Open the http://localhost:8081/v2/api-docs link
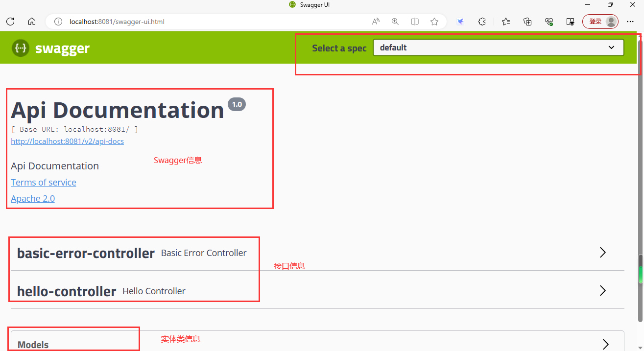The height and width of the screenshot is (351, 644). coord(68,141)
